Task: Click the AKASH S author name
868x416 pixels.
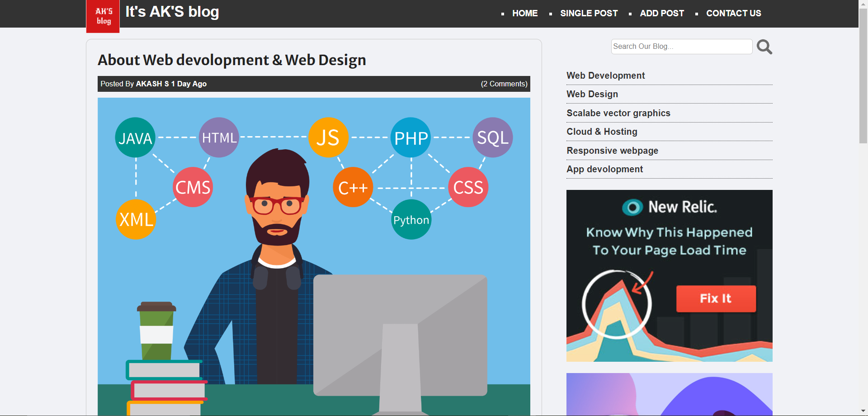Action: (x=152, y=84)
